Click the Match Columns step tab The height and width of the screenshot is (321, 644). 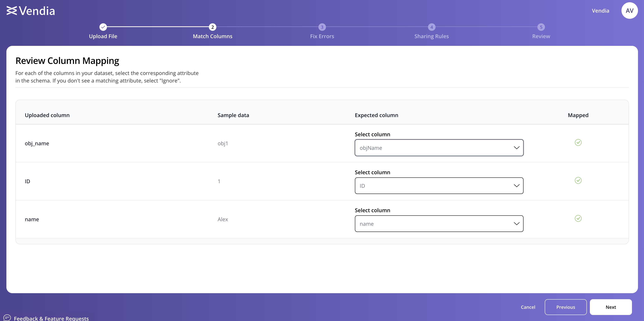[212, 31]
